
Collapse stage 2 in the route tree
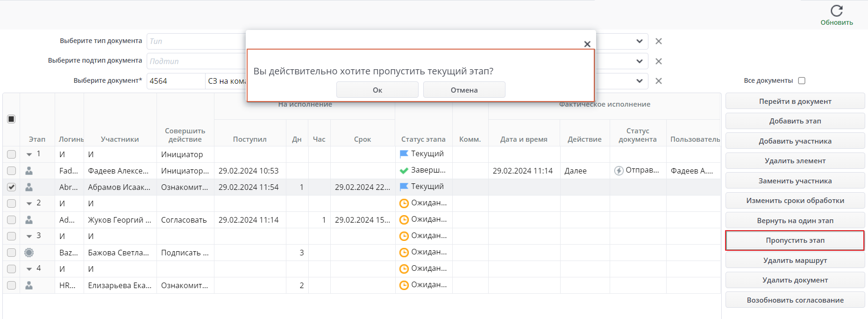click(x=29, y=203)
